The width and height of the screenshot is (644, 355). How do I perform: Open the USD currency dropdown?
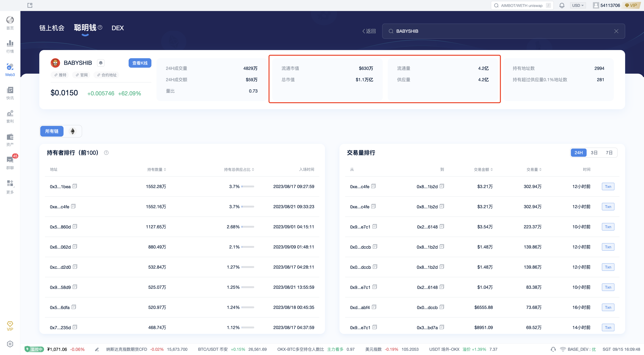[578, 5]
